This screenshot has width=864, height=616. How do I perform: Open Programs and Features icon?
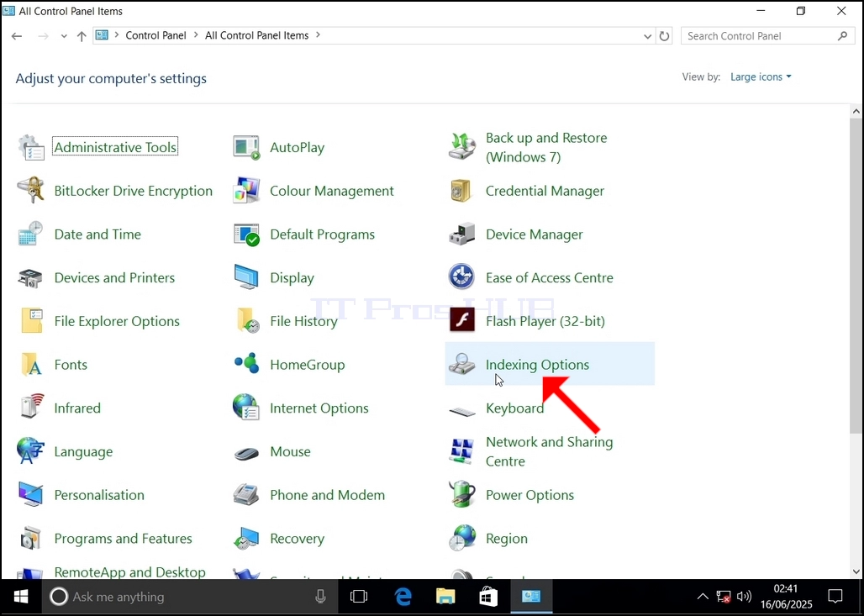coord(31,538)
